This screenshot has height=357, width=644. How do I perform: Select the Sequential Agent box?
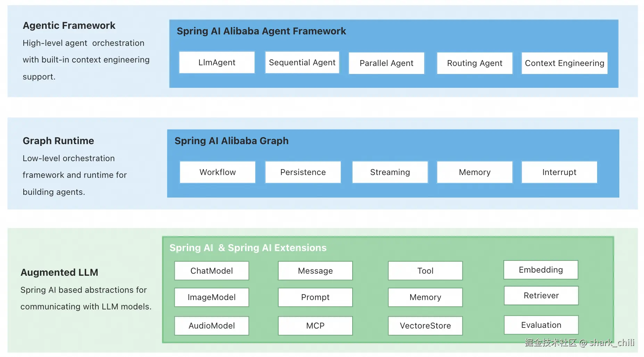click(302, 63)
